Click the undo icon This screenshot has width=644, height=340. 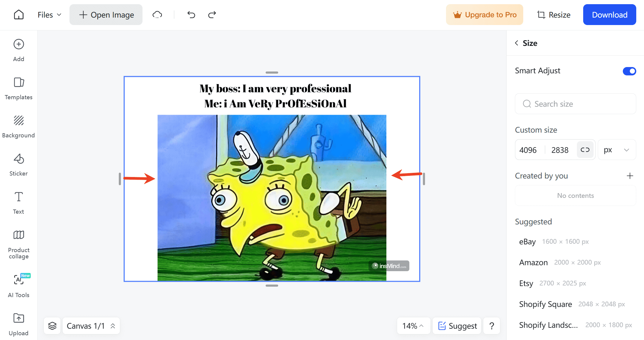[191, 14]
